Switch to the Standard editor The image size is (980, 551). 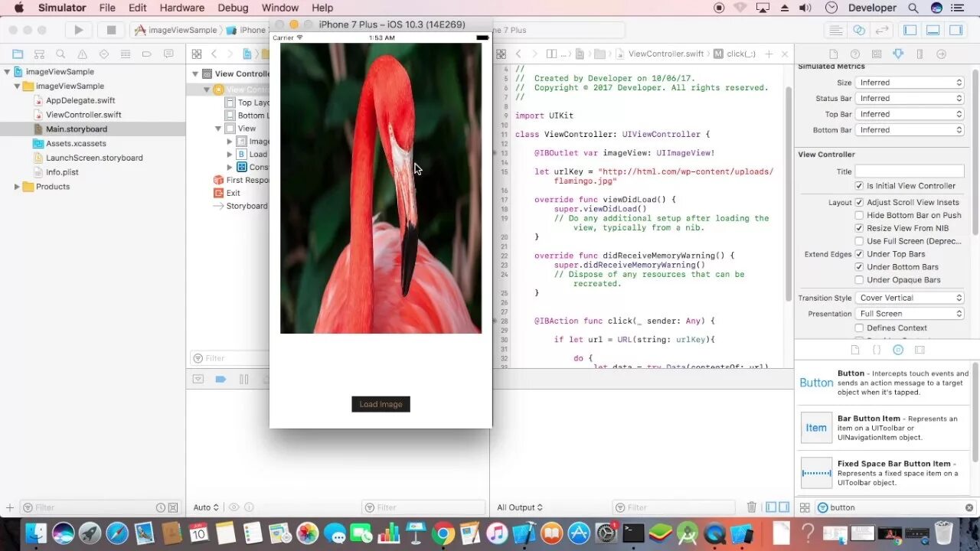836,30
